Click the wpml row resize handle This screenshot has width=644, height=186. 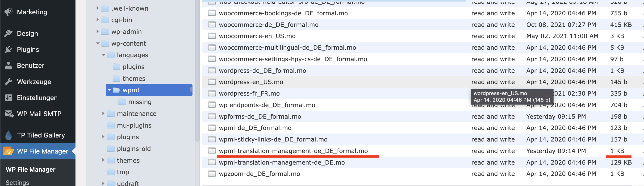tap(191, 90)
